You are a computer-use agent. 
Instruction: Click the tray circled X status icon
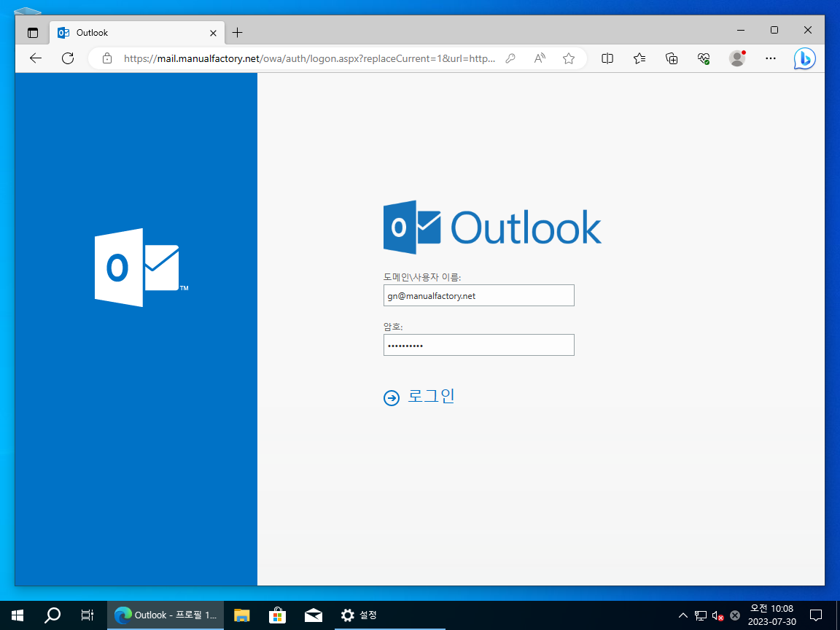tap(735, 615)
